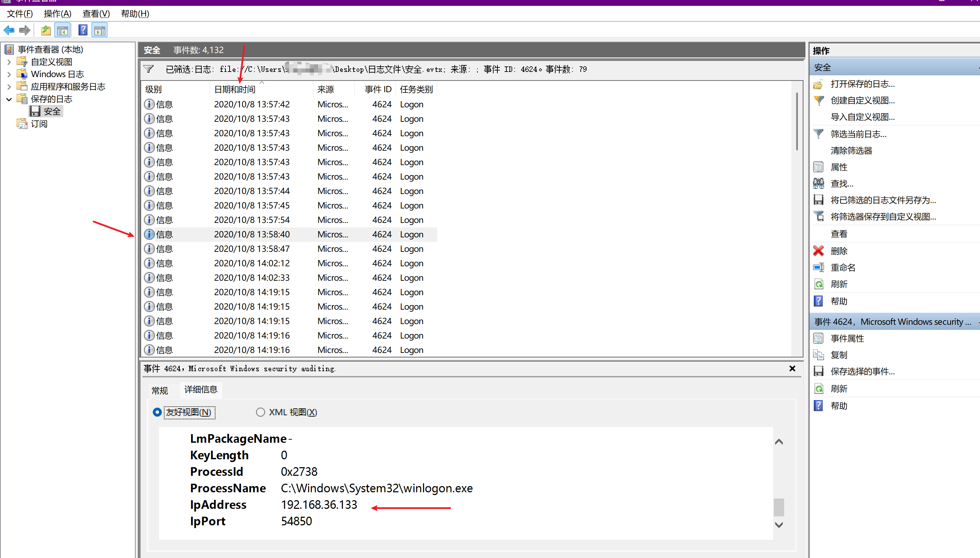Viewport: 980px width, 558px height.
Task: Click the copy icon in actions pane
Action: [x=819, y=355]
